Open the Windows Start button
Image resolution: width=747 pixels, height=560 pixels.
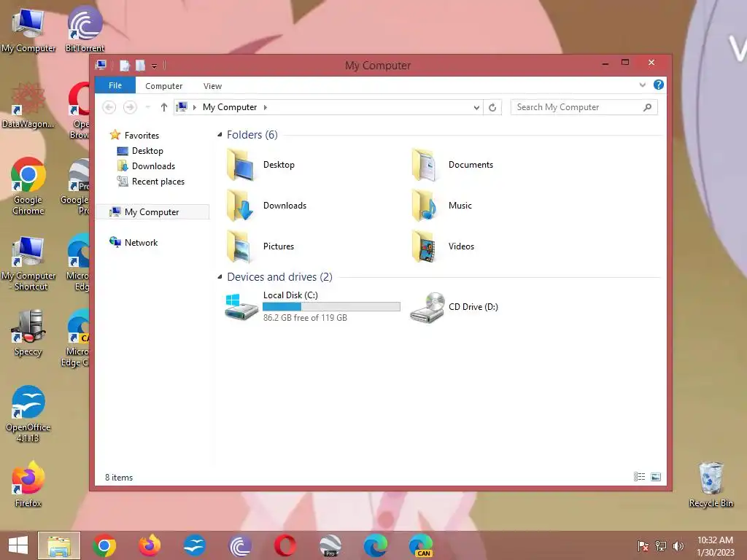pyautogui.click(x=18, y=545)
